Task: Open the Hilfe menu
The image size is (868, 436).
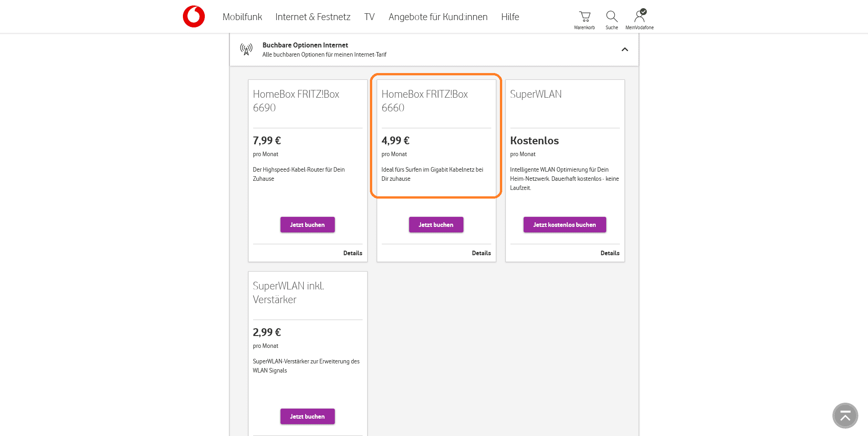Action: 510,17
